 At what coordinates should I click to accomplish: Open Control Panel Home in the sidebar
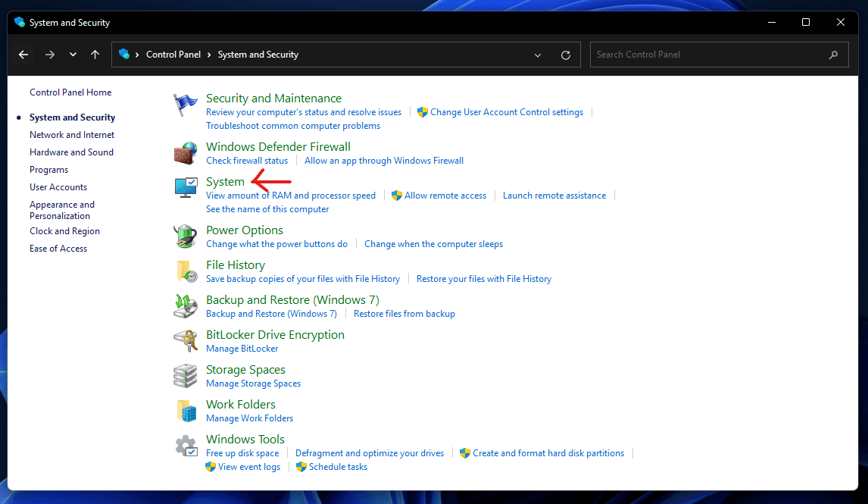(x=70, y=92)
